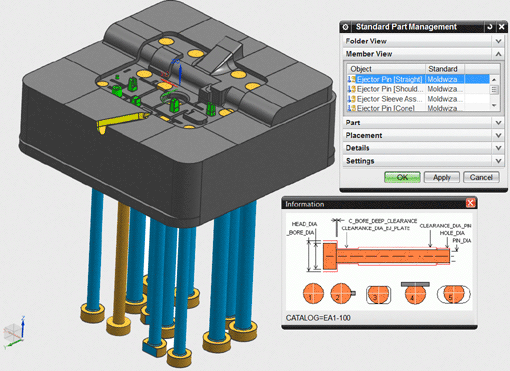The width and height of the screenshot is (510, 371).
Task: Expand the Placement section
Action: click(x=498, y=135)
